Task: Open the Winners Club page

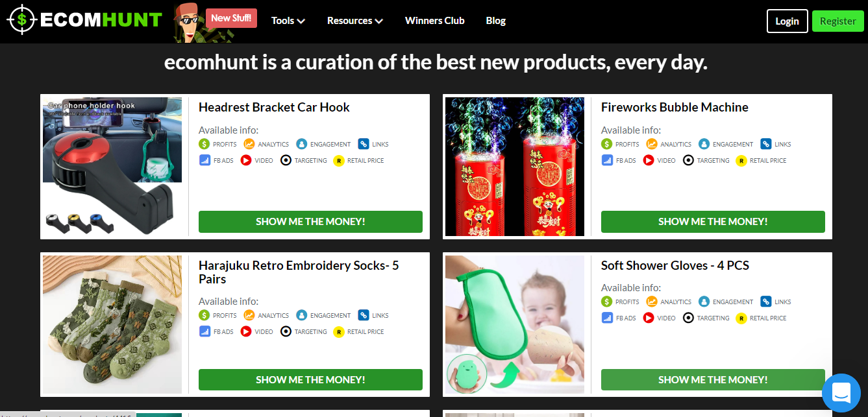Action: pyautogui.click(x=434, y=21)
